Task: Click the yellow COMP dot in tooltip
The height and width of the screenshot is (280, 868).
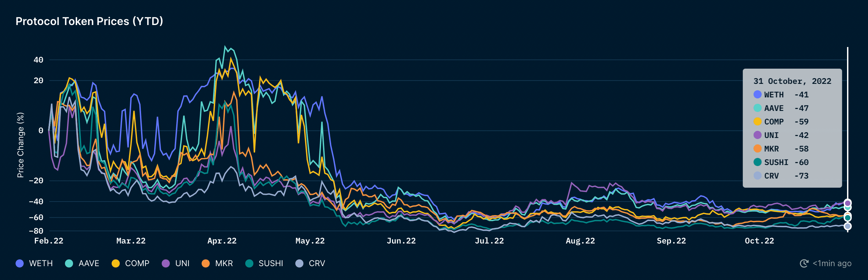Action: (x=757, y=122)
